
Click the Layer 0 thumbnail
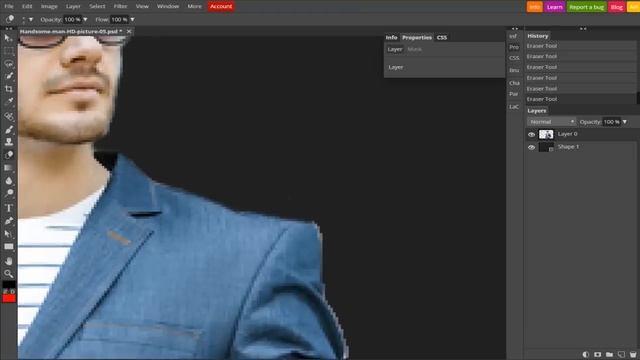point(546,134)
